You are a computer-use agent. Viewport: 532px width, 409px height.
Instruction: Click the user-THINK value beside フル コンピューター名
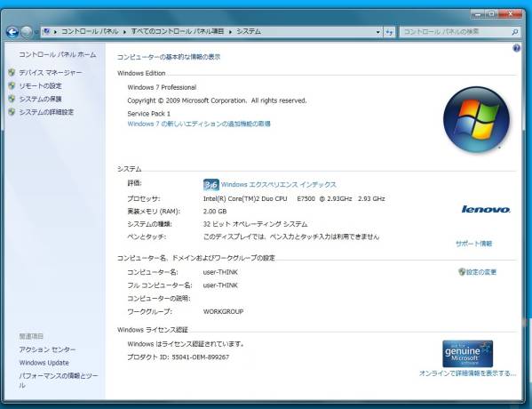point(220,285)
